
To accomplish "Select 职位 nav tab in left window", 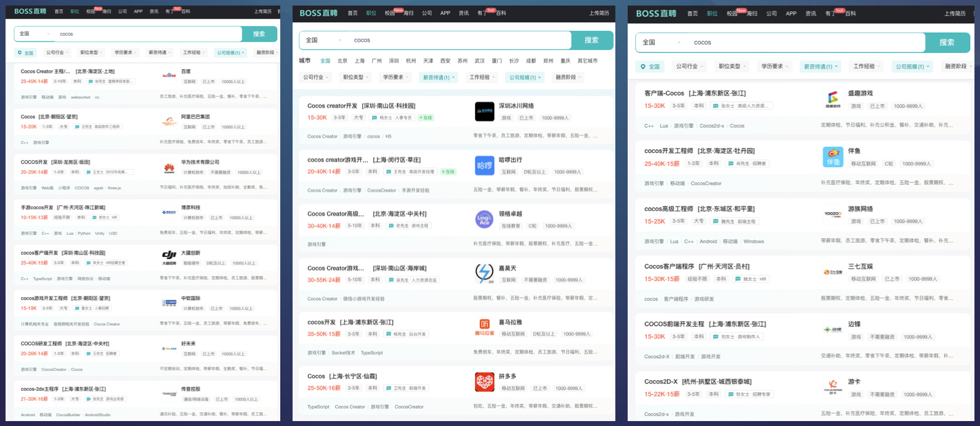I will click(x=75, y=12).
